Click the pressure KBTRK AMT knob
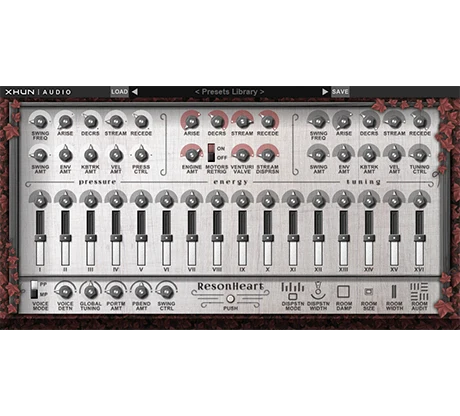The width and height of the screenshot is (460, 416). pos(90,155)
